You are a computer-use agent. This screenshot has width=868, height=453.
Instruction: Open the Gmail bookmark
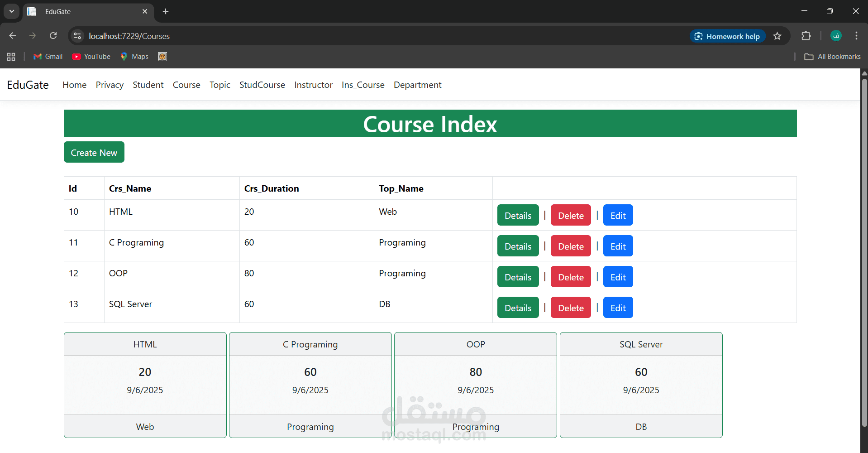pyautogui.click(x=48, y=57)
